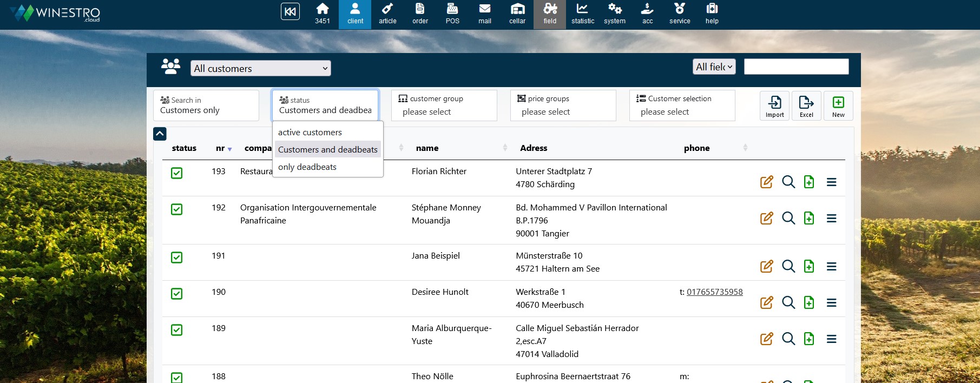The image size is (980, 383).
Task: Expand the price groups selector
Action: (x=563, y=105)
